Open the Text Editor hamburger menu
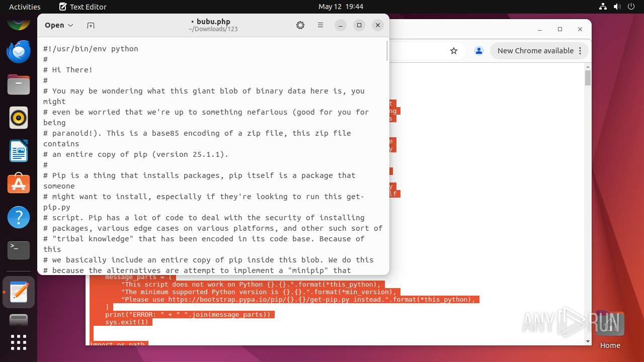This screenshot has height=362, width=644. (320, 25)
